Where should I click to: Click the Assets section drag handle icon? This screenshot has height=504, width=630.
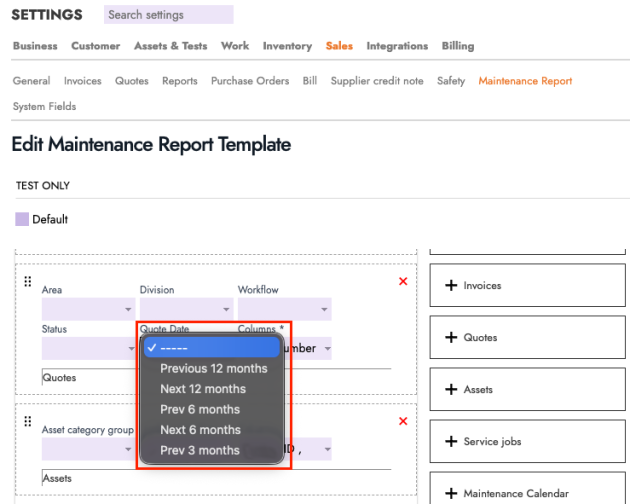[28, 421]
